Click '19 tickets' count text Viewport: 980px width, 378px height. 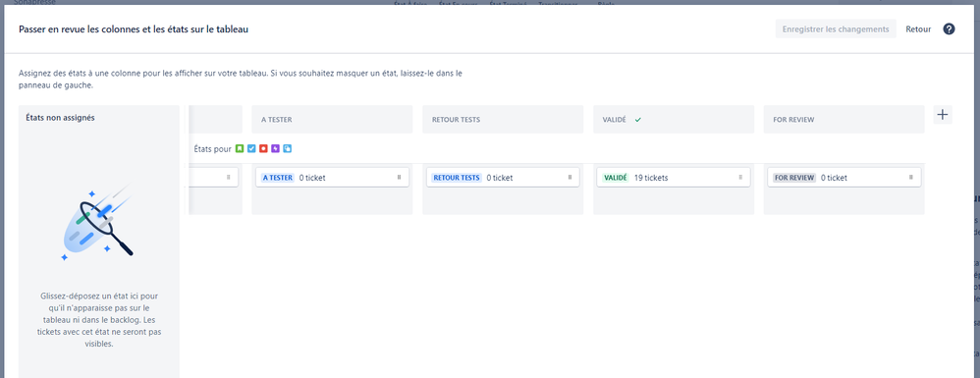(651, 178)
